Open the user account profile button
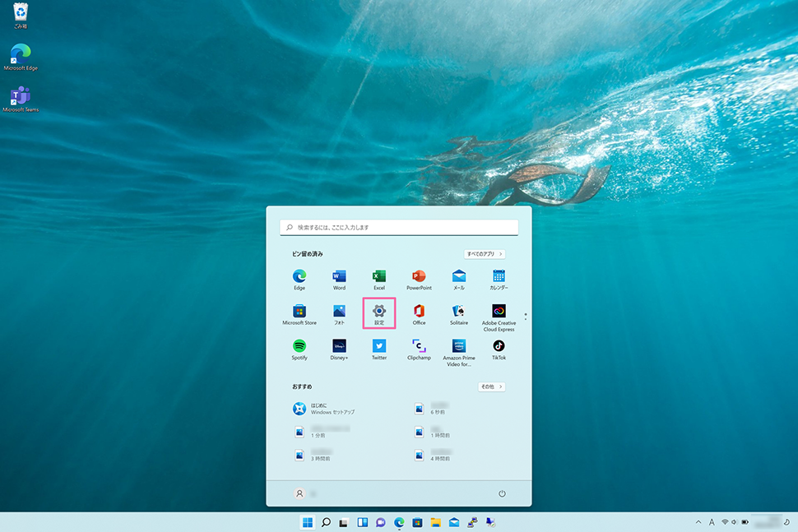The height and width of the screenshot is (532, 798). coord(299,493)
